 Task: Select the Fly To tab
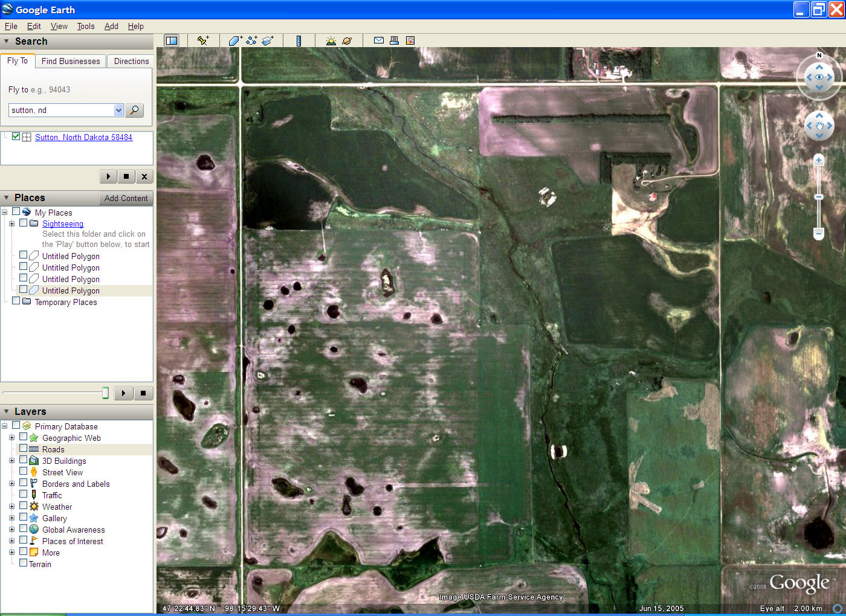click(18, 60)
